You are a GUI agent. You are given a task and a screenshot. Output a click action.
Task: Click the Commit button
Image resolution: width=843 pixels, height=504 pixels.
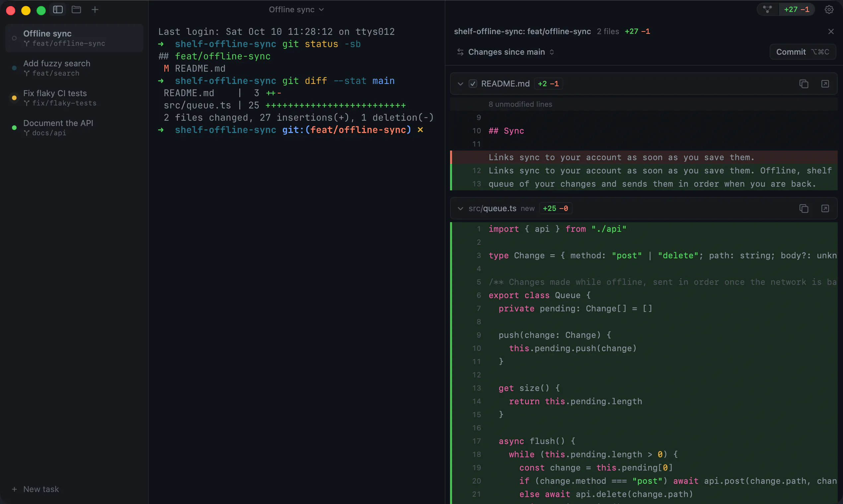pyautogui.click(x=803, y=52)
